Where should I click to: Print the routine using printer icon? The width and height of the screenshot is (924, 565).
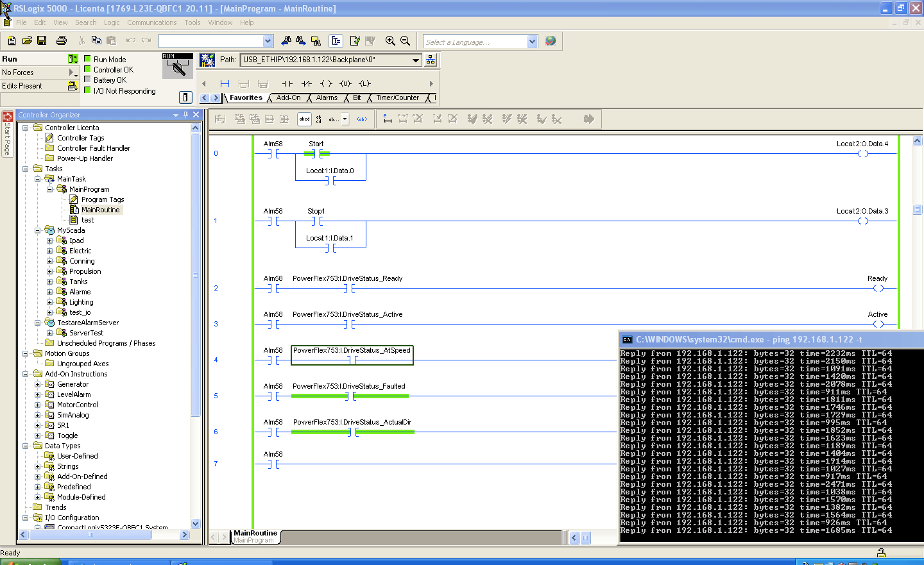point(62,40)
